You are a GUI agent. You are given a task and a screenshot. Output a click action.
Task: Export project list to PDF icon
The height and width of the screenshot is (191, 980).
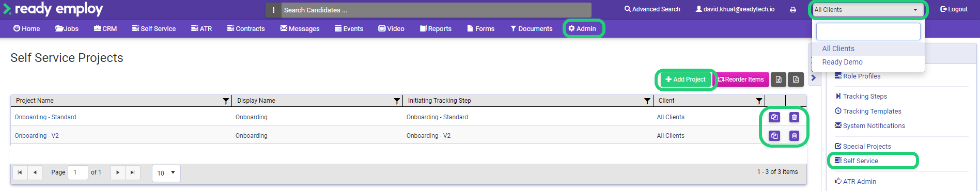click(x=796, y=79)
